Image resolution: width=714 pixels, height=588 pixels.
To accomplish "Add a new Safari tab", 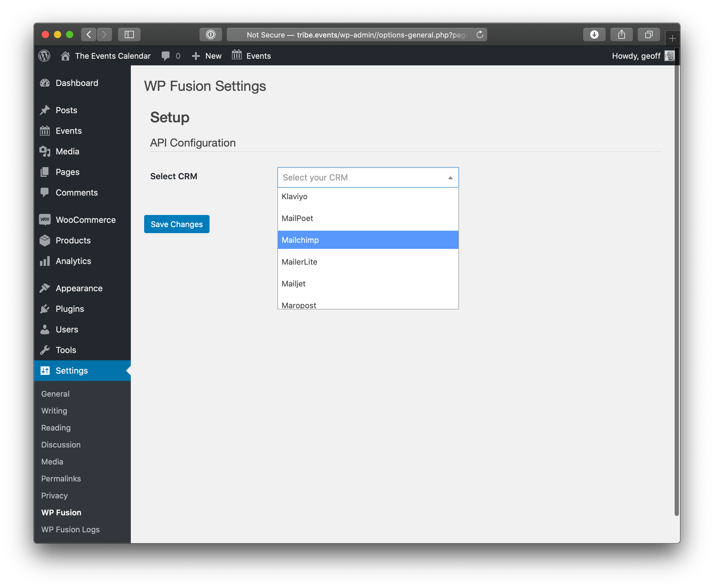I will [672, 38].
